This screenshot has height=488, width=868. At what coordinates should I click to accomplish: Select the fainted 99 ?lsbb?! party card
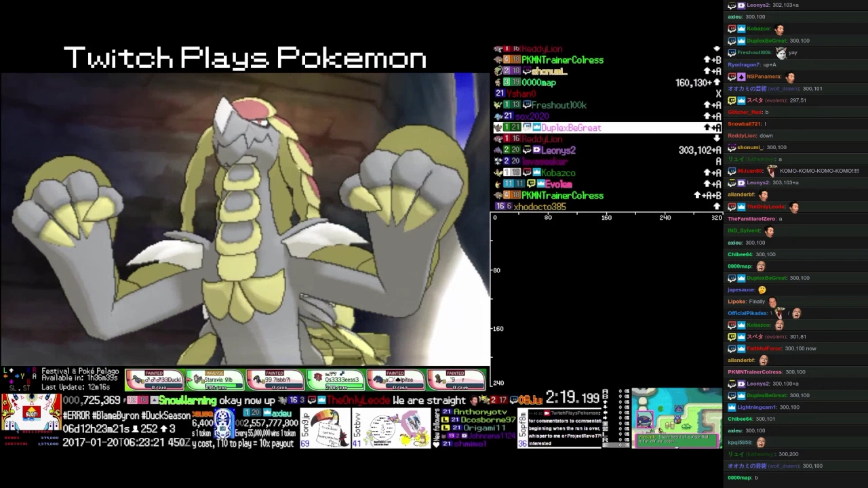coord(275,380)
